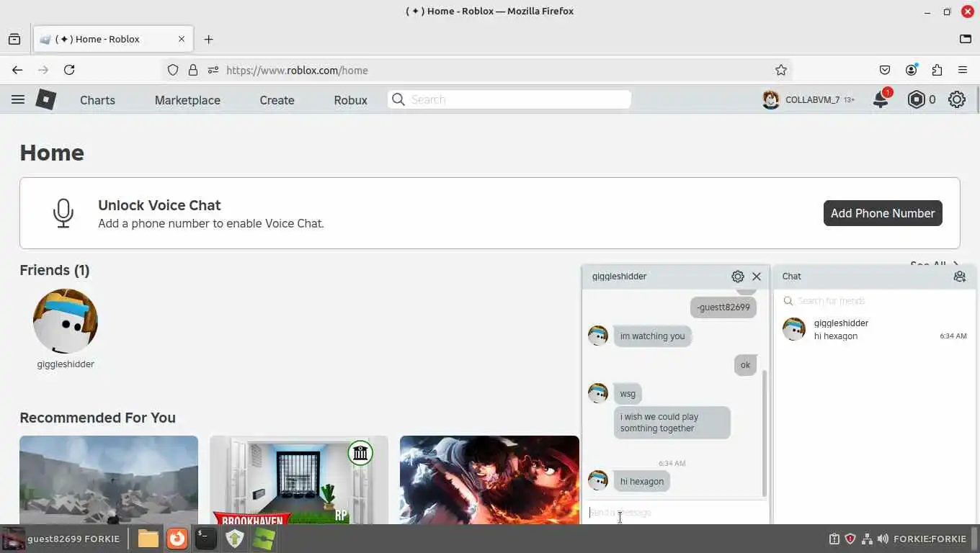Click the Roblox logo icon

(x=45, y=99)
